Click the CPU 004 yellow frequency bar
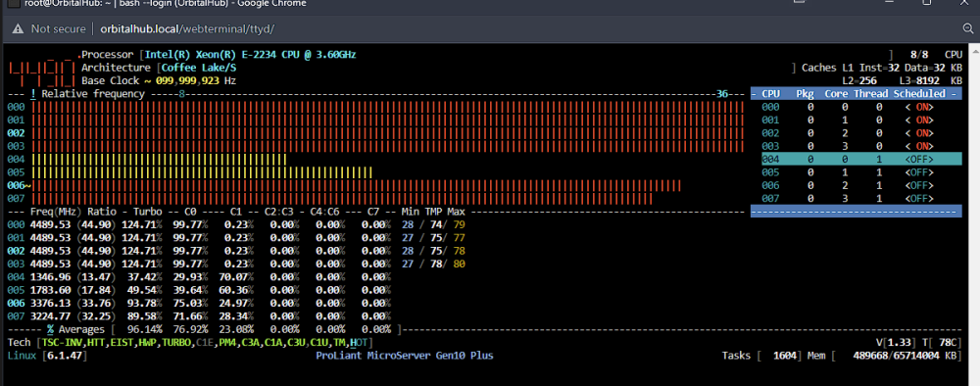 (x=159, y=160)
